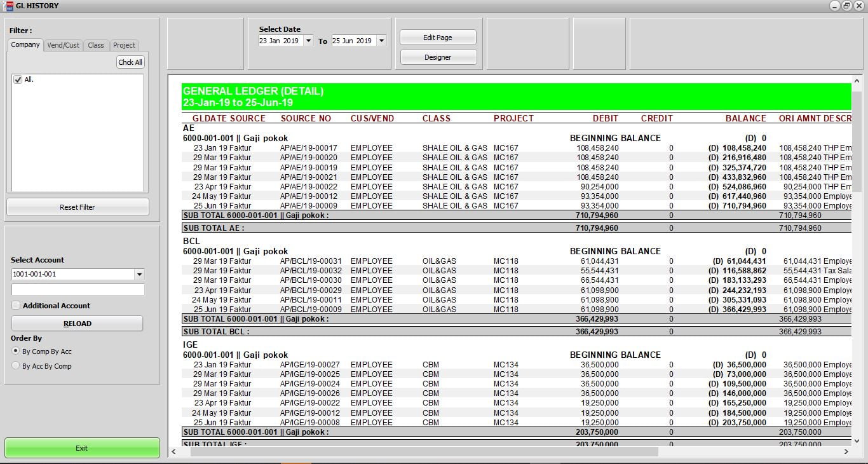Click the PROJECT column header
Viewport: 868px width, 464px height.
point(513,118)
